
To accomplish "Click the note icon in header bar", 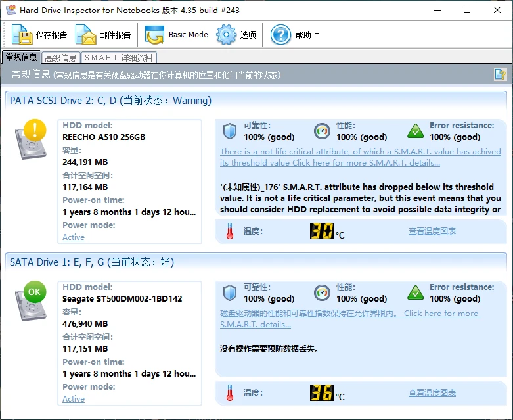I will (500, 74).
